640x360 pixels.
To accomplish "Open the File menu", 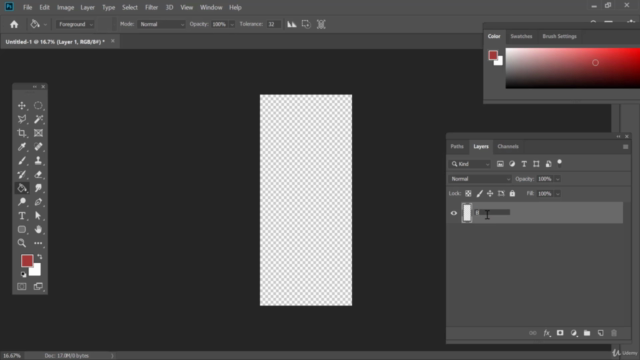I will pos(27,7).
